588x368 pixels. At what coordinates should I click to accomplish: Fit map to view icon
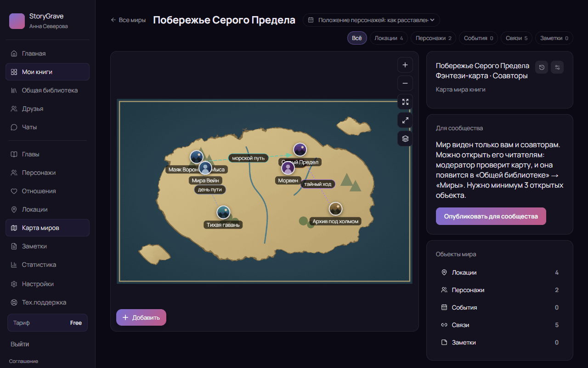click(405, 102)
